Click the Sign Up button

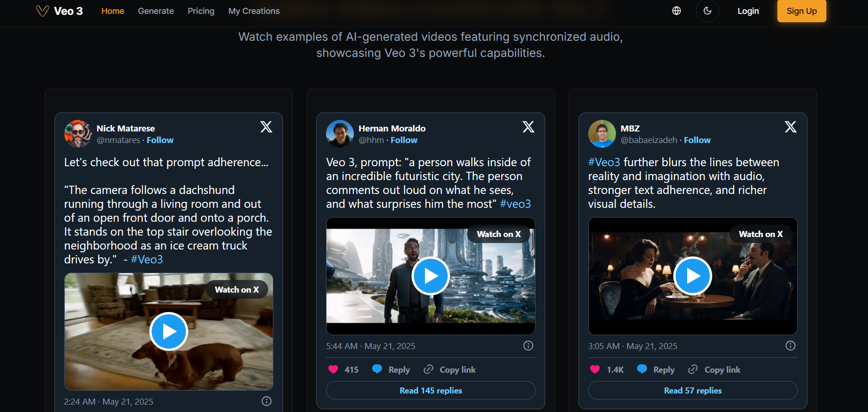click(x=802, y=11)
